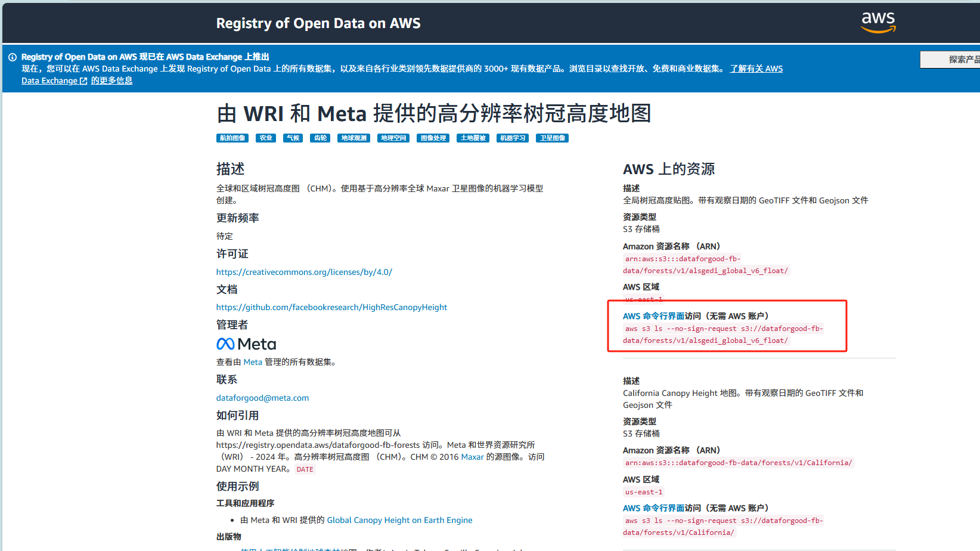Click the forests/v1/California ARN code text
Screen dimensions: 980x551
click(x=739, y=463)
